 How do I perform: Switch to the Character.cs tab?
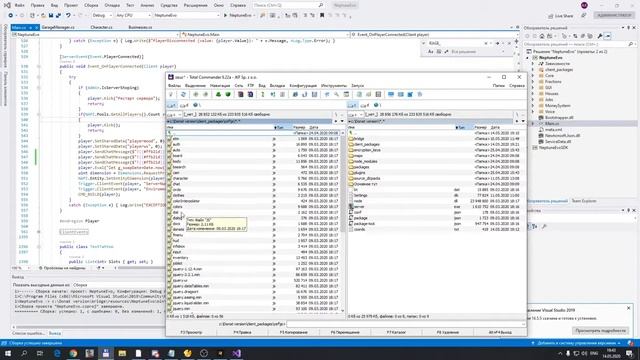(x=101, y=27)
